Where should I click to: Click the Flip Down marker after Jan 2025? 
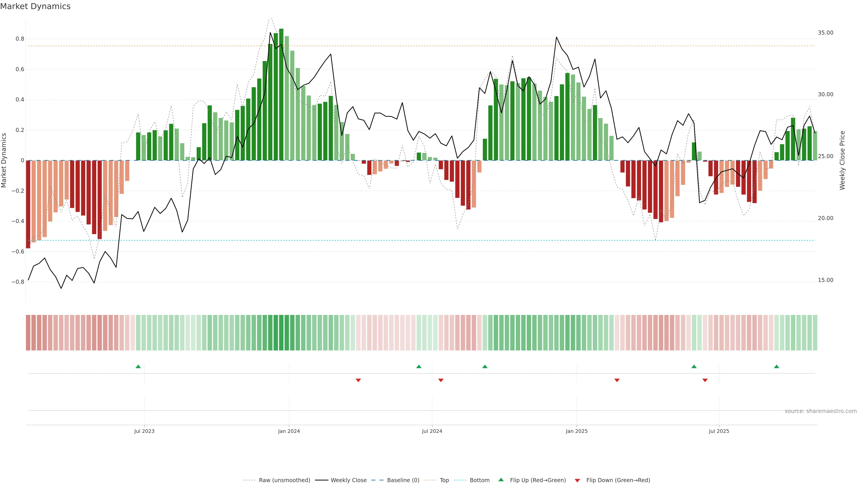point(617,380)
